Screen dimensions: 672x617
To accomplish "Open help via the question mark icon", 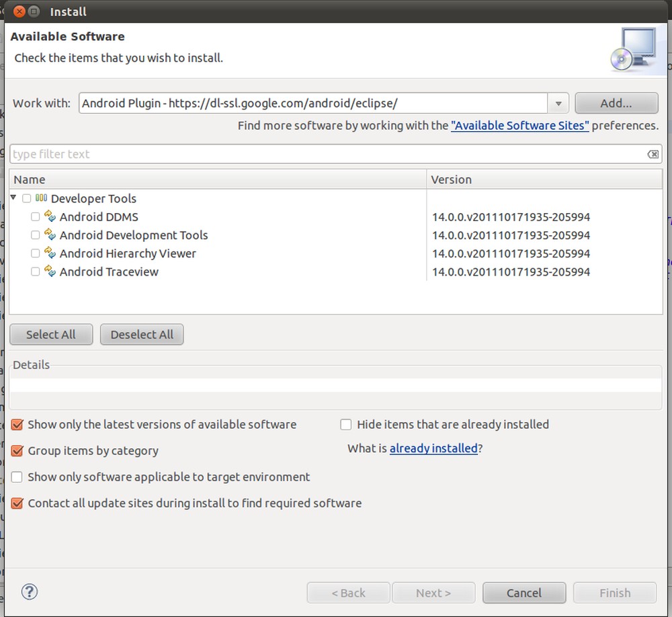I will [x=30, y=592].
